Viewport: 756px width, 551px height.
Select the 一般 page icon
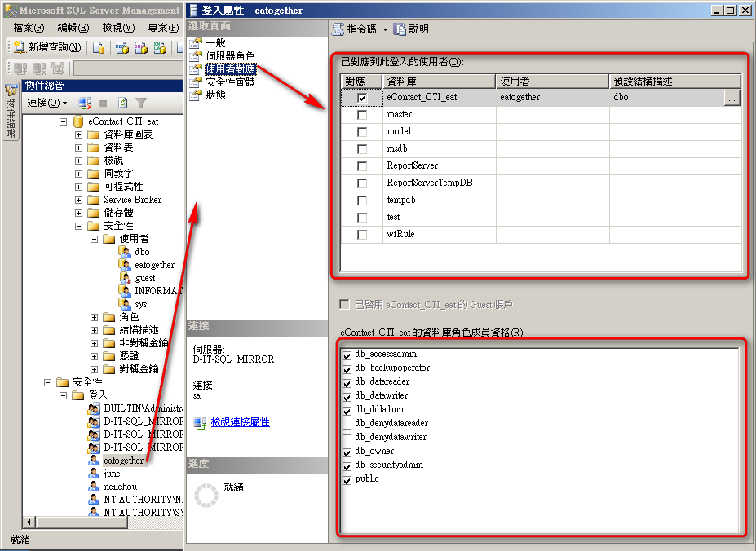[x=195, y=43]
